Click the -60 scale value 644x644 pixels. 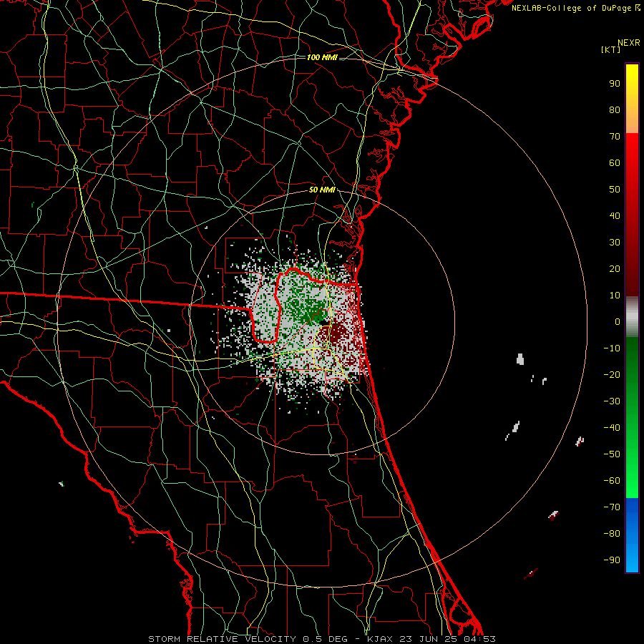pyautogui.click(x=612, y=481)
